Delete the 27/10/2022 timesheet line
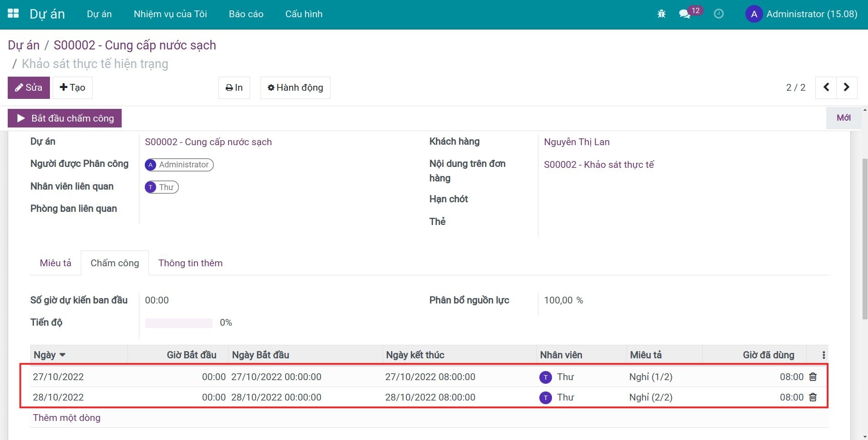The height and width of the screenshot is (440, 868). 813,377
